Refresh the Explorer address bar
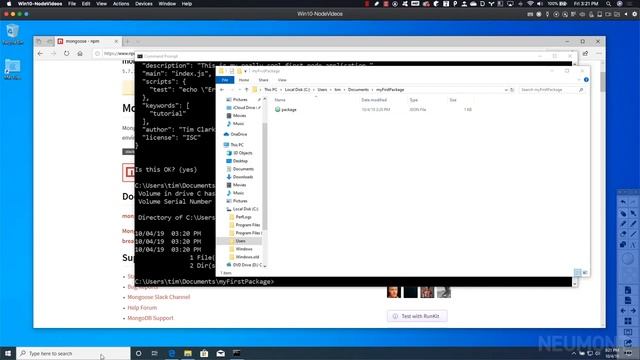Viewport: 640px width, 360px height. tap(512, 90)
